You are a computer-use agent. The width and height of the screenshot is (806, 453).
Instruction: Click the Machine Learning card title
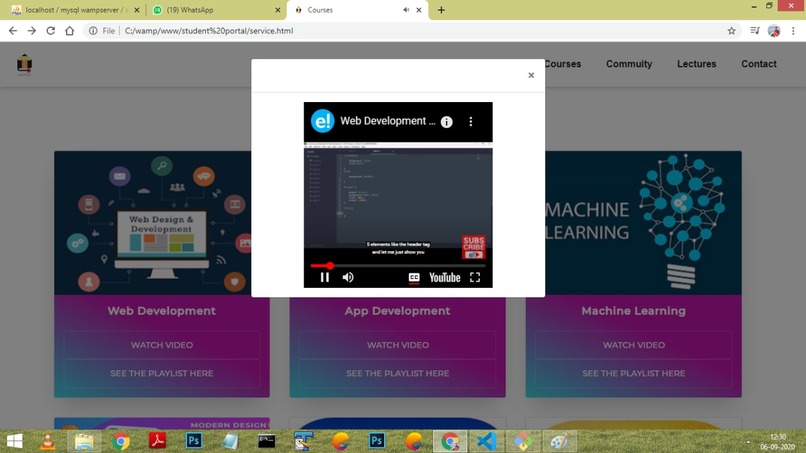pos(633,311)
